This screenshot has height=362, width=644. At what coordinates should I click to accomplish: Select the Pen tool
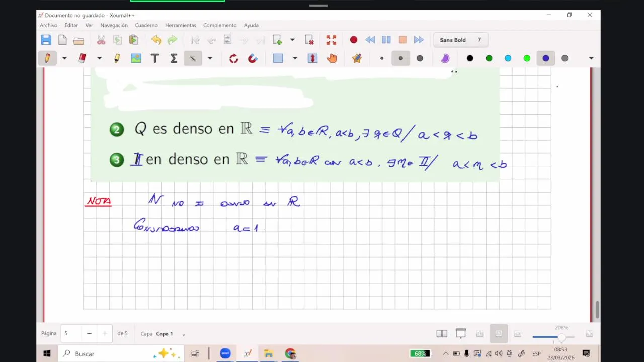tap(47, 58)
